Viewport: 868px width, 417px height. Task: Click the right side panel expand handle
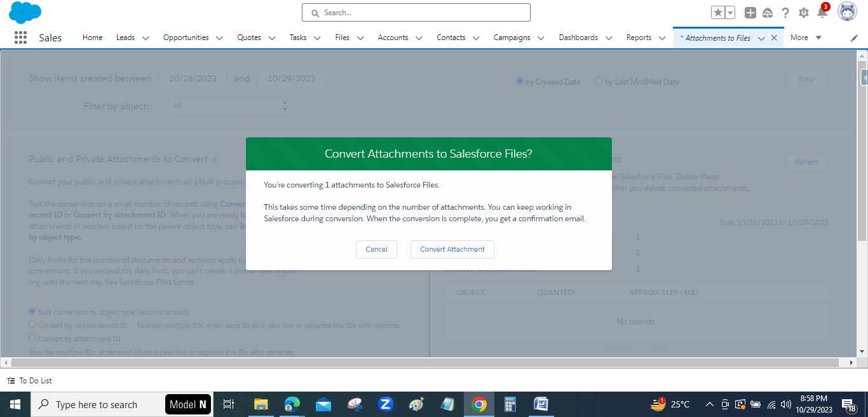click(x=864, y=78)
